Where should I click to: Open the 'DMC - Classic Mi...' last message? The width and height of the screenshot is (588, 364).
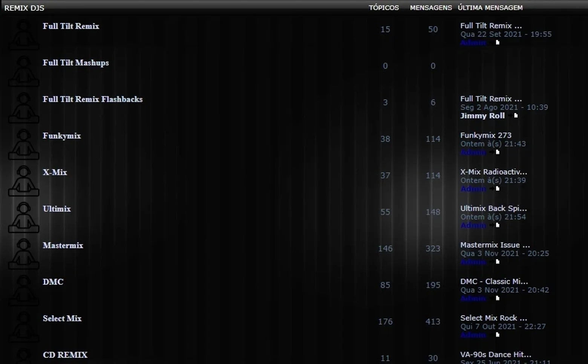494,281
